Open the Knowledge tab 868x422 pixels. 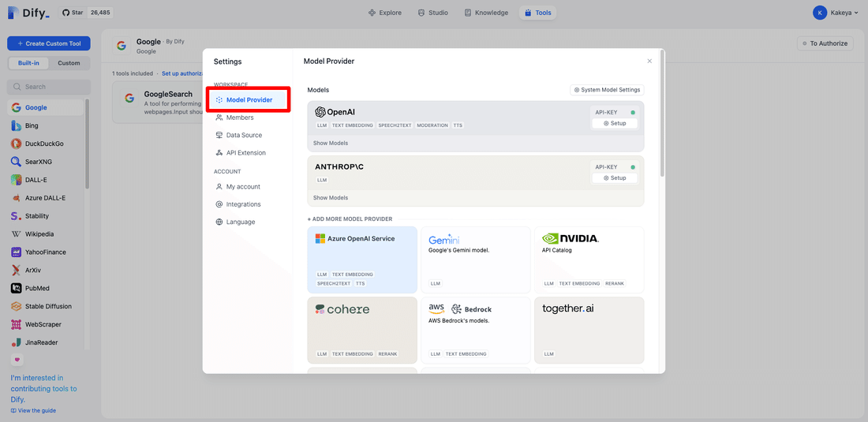(x=486, y=12)
